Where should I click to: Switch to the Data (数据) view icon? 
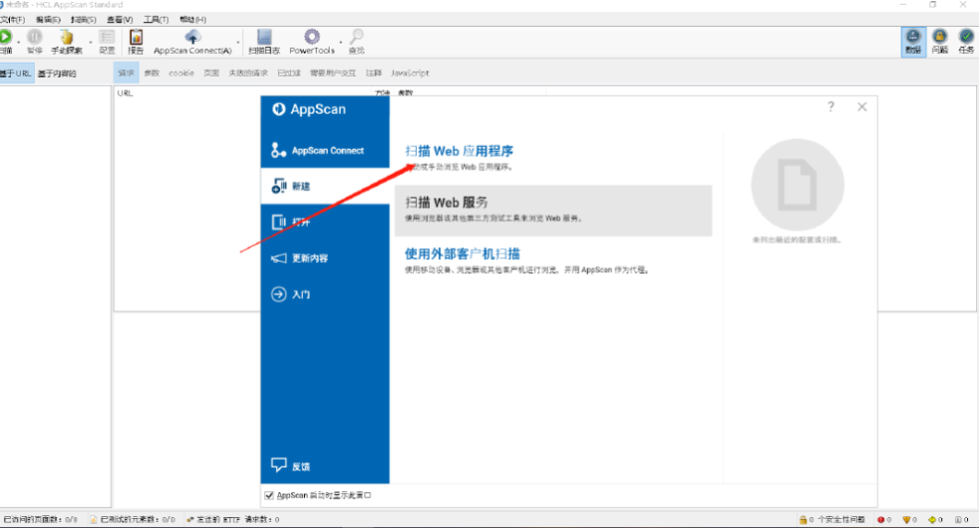click(913, 42)
